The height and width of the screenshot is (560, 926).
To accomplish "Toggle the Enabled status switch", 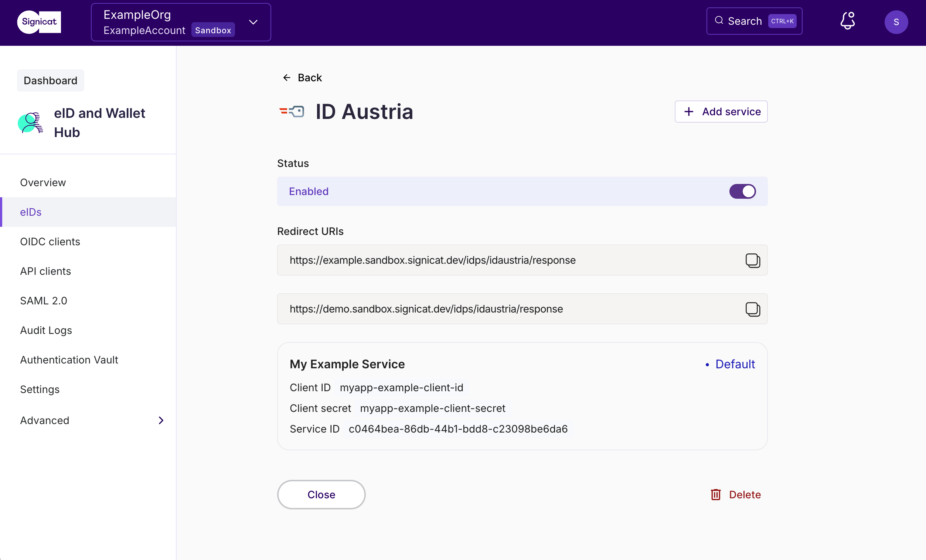I will [x=742, y=192].
